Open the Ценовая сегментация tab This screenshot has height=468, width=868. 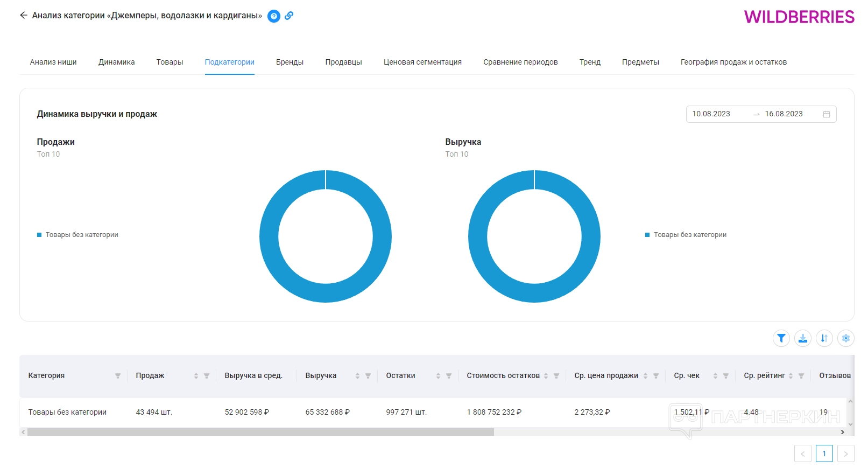pyautogui.click(x=422, y=62)
